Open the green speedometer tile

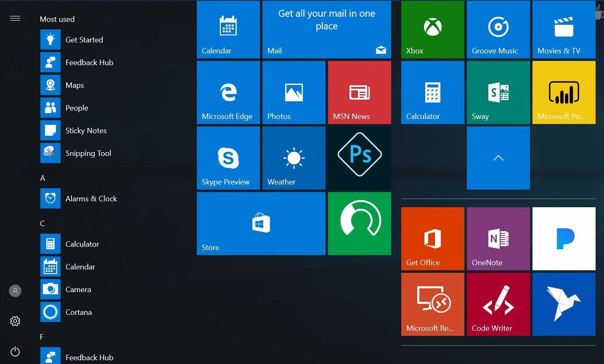tap(360, 224)
